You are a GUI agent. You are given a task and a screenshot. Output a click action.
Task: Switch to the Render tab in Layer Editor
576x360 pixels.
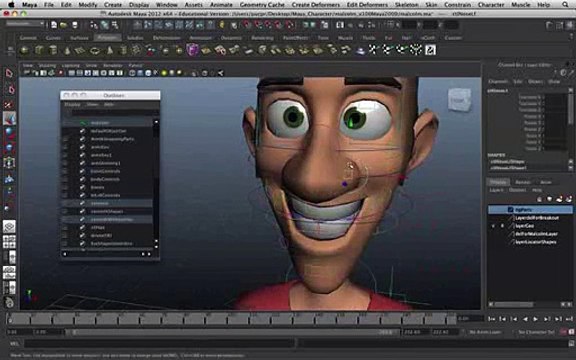pos(522,182)
